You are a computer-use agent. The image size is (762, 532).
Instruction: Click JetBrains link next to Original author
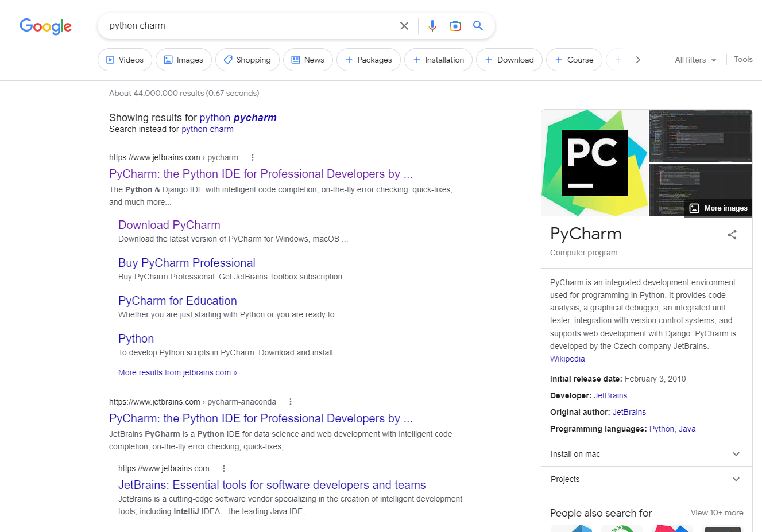point(629,412)
